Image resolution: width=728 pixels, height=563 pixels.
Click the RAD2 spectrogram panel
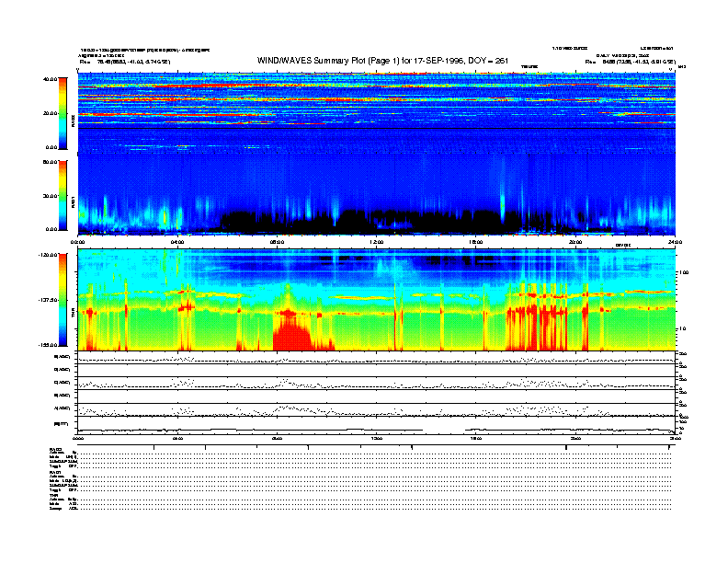(x=377, y=113)
